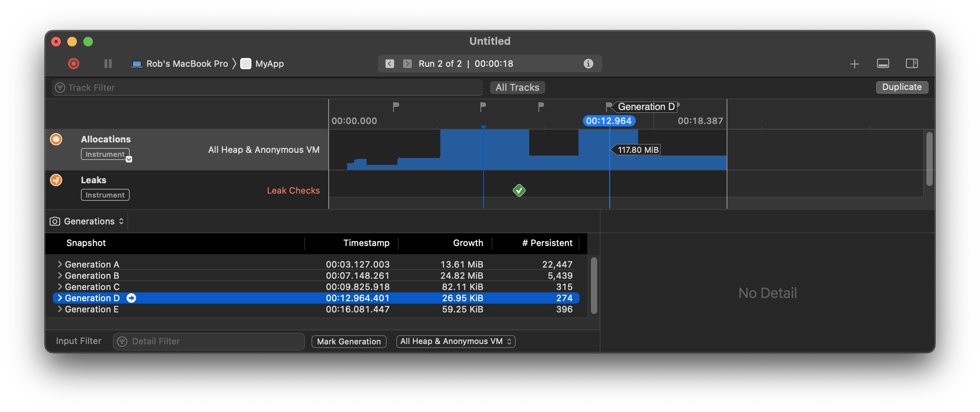Click the table vertical scrollbar
This screenshot has height=412, width=980.
click(594, 285)
